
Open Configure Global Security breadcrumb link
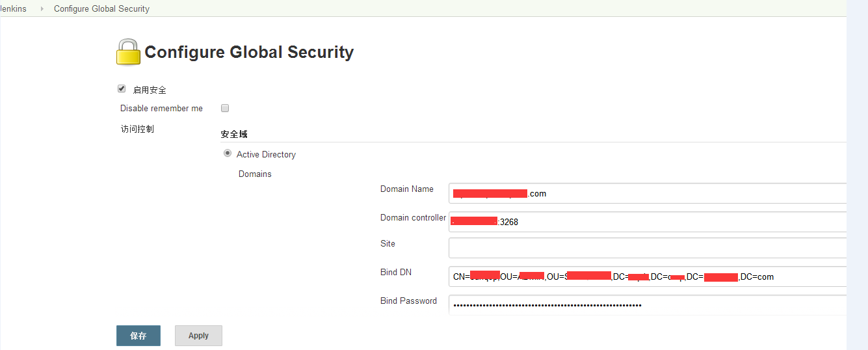coord(101,9)
